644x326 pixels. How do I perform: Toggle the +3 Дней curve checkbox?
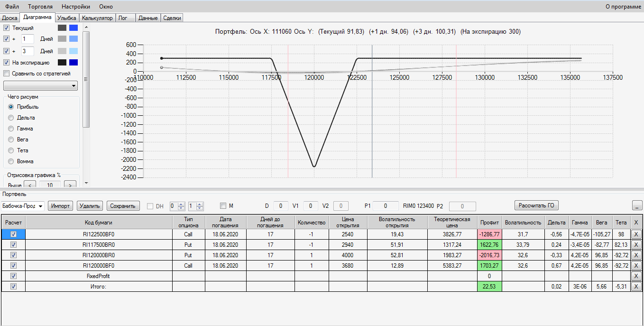coord(6,51)
